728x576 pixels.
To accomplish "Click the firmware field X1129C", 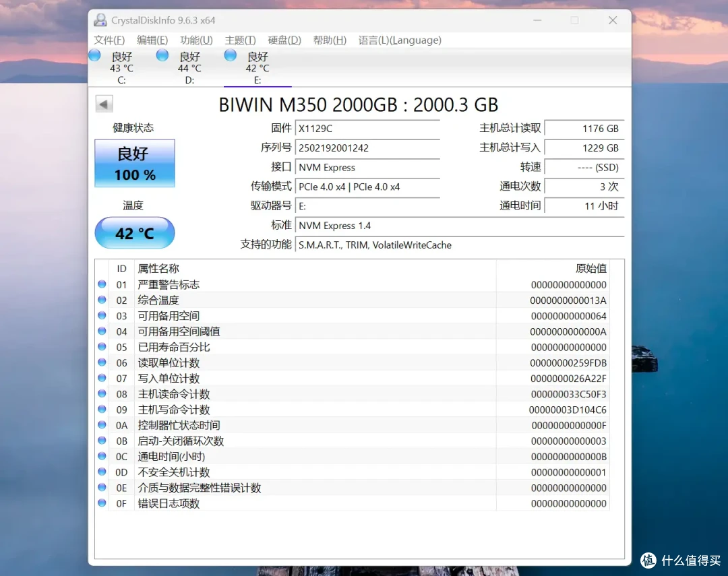I will coord(367,129).
